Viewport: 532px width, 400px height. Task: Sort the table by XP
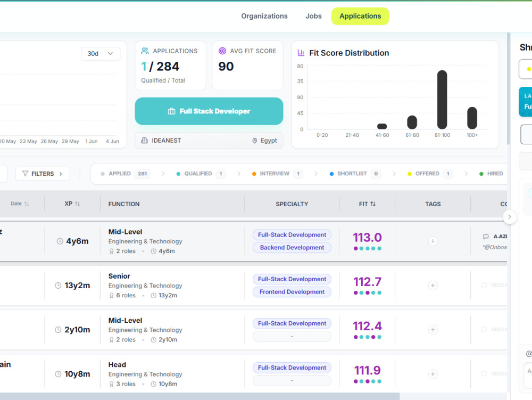tap(72, 204)
